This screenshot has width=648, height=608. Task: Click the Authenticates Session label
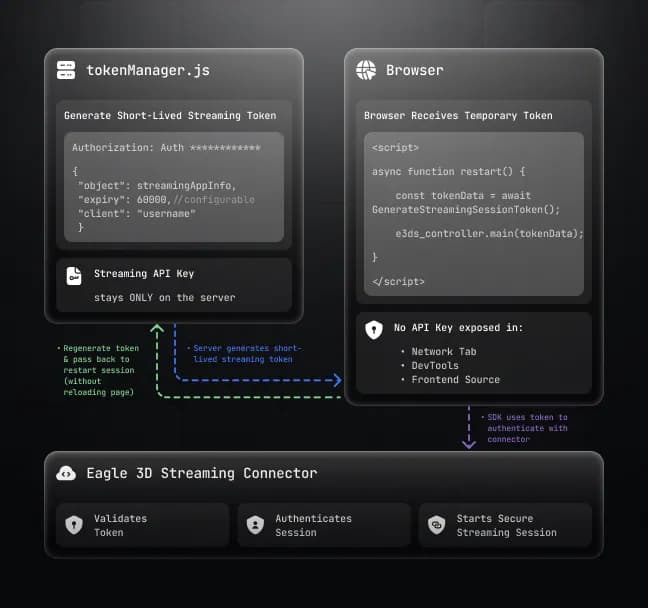[313, 525]
